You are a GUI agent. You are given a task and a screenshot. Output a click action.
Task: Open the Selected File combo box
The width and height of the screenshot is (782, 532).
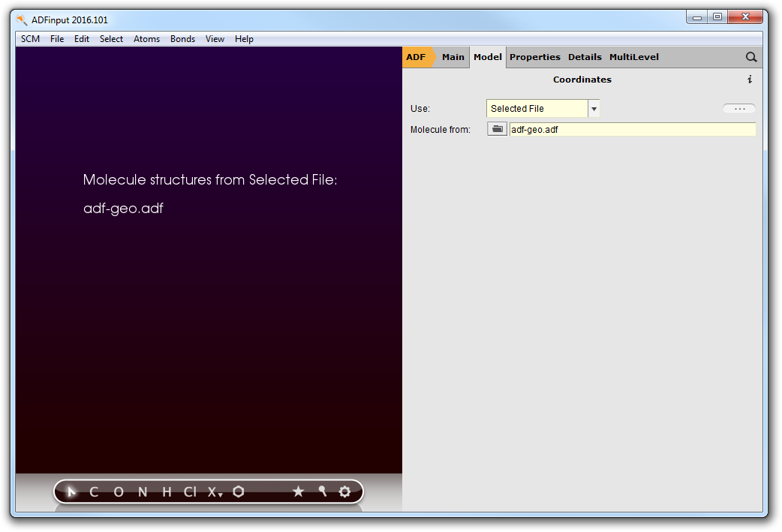[543, 109]
